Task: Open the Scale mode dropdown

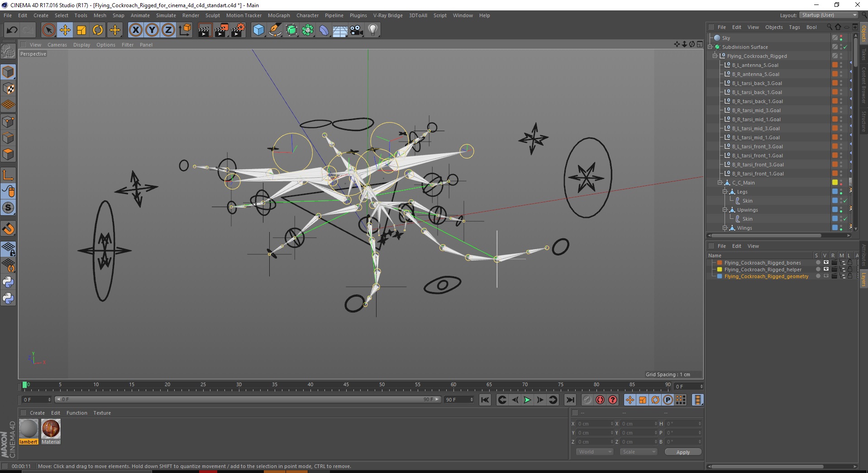Action: tap(639, 452)
